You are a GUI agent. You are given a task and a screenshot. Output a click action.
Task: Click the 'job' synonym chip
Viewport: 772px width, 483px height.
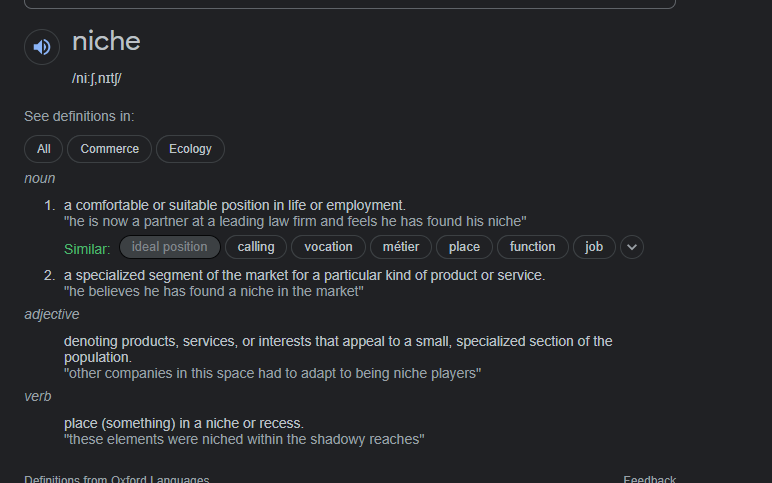pos(594,247)
